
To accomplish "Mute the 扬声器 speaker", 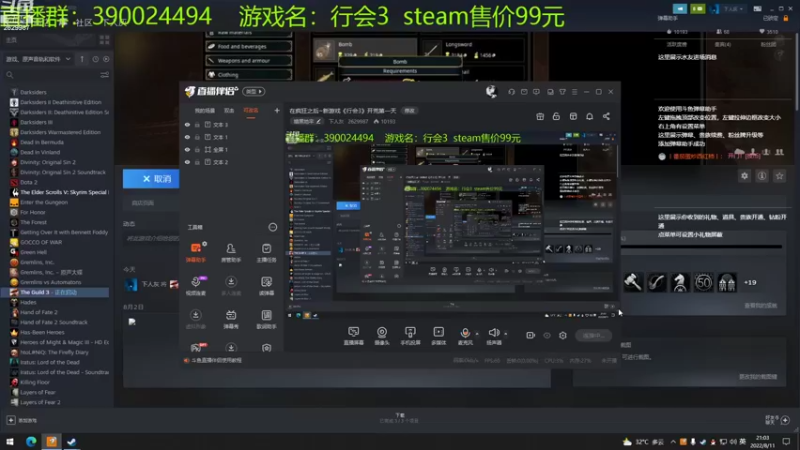I will tap(493, 336).
